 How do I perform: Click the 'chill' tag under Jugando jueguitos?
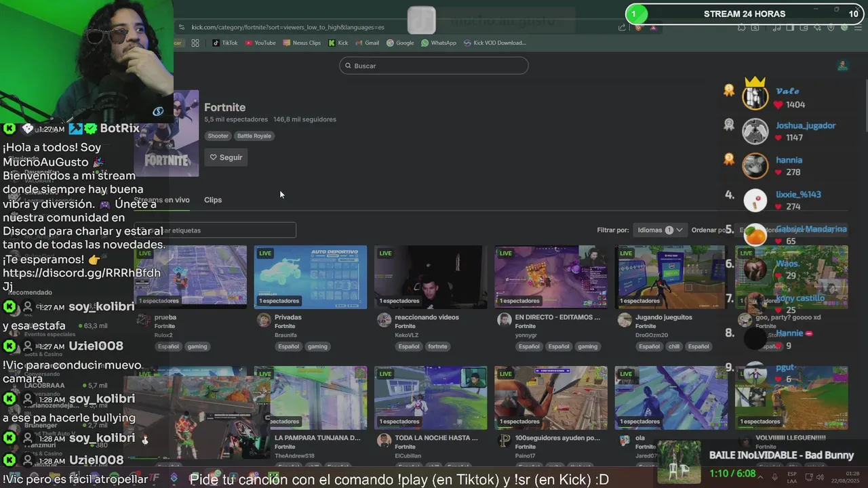coord(673,346)
